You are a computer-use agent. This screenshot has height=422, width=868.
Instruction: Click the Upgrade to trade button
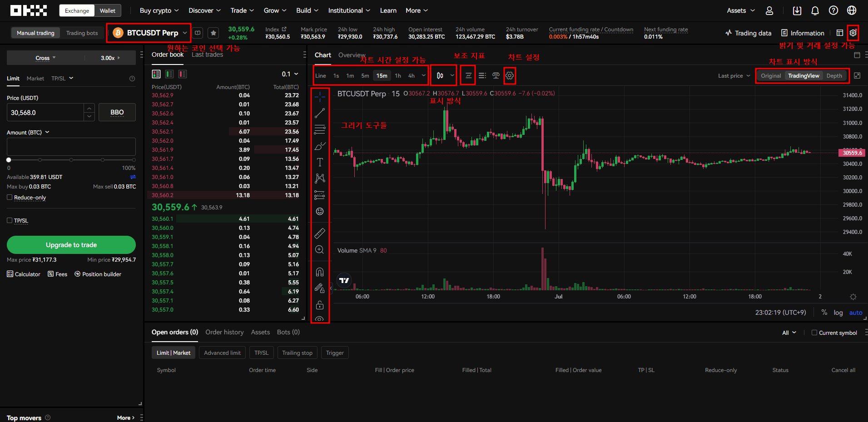coord(71,245)
